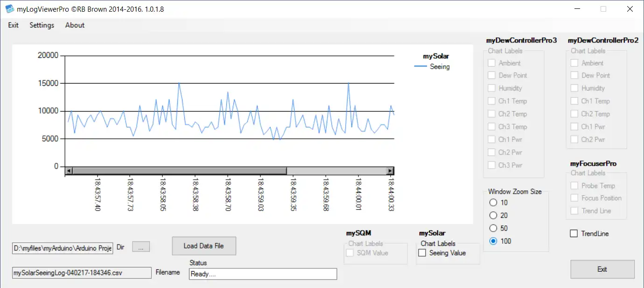Click the Status text box showing Ready

click(x=263, y=274)
